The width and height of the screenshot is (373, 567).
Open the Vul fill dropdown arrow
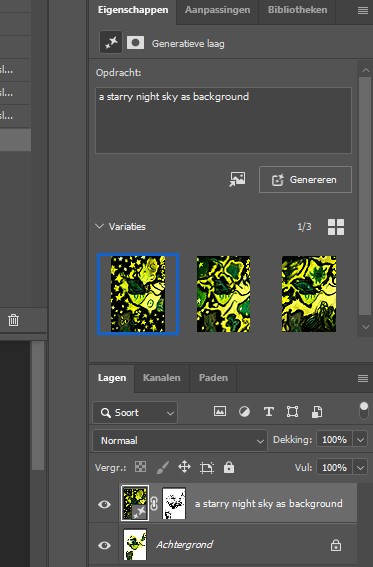point(360,467)
